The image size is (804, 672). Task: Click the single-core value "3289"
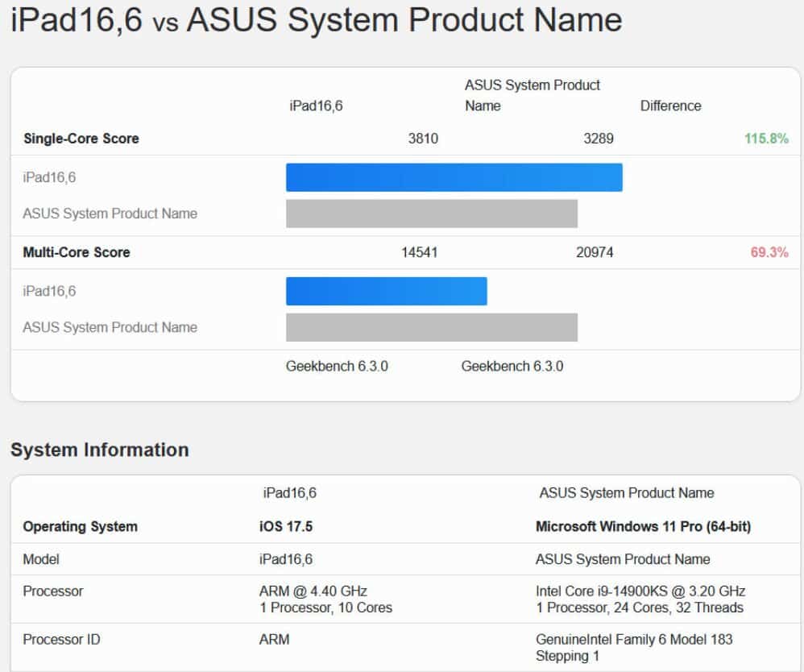tap(599, 139)
